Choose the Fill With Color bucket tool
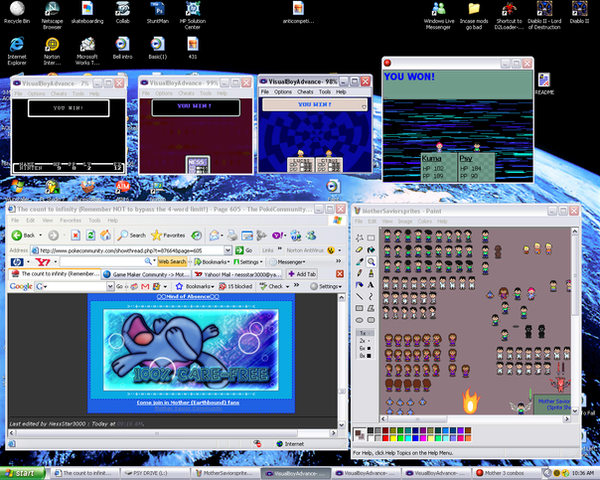The height and width of the screenshot is (480, 600). click(372, 250)
